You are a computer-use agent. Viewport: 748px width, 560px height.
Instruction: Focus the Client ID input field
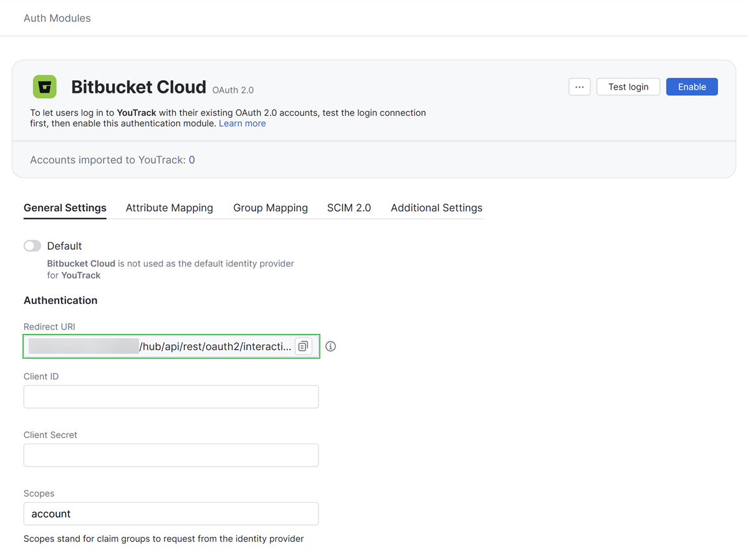pos(171,397)
